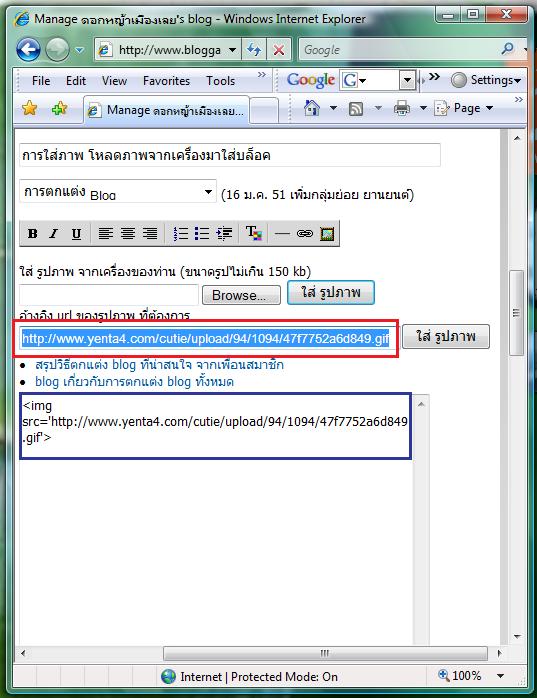Open the Tools menu
Screen dimensions: 537x698
[220, 81]
